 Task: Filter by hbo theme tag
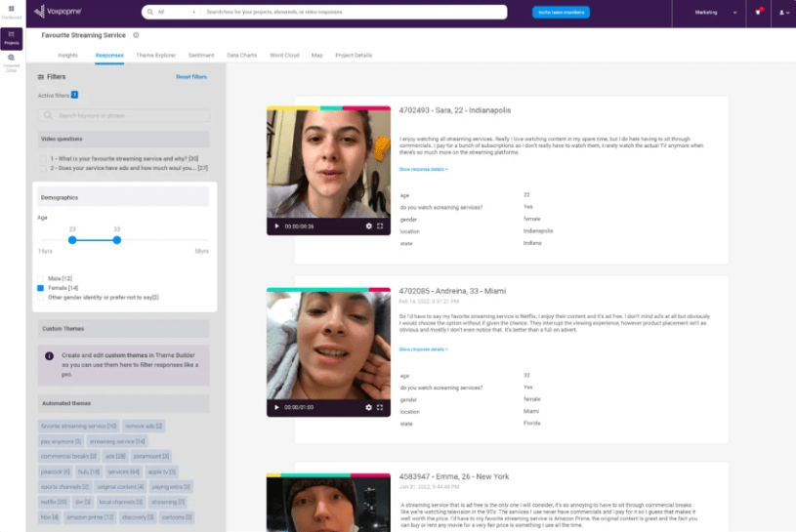point(49,517)
